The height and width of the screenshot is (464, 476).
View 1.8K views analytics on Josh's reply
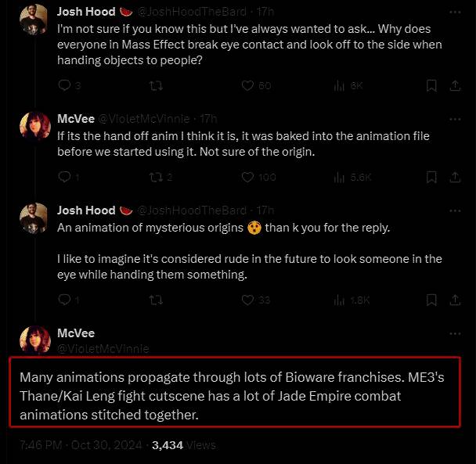click(x=340, y=299)
